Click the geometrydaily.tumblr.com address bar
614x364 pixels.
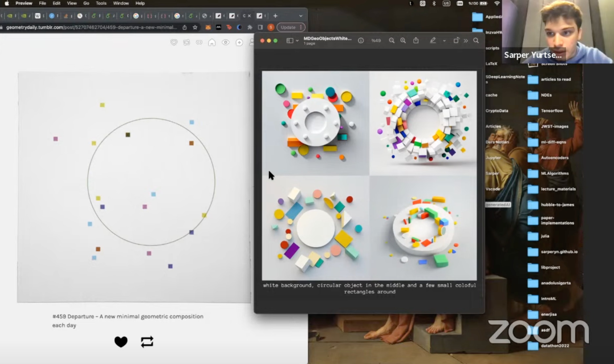[91, 28]
